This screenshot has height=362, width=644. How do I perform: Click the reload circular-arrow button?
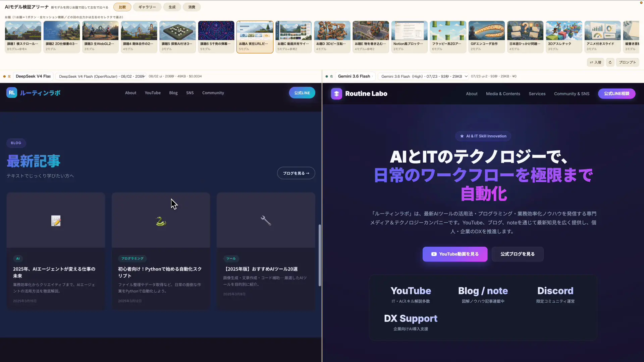[x=610, y=62]
